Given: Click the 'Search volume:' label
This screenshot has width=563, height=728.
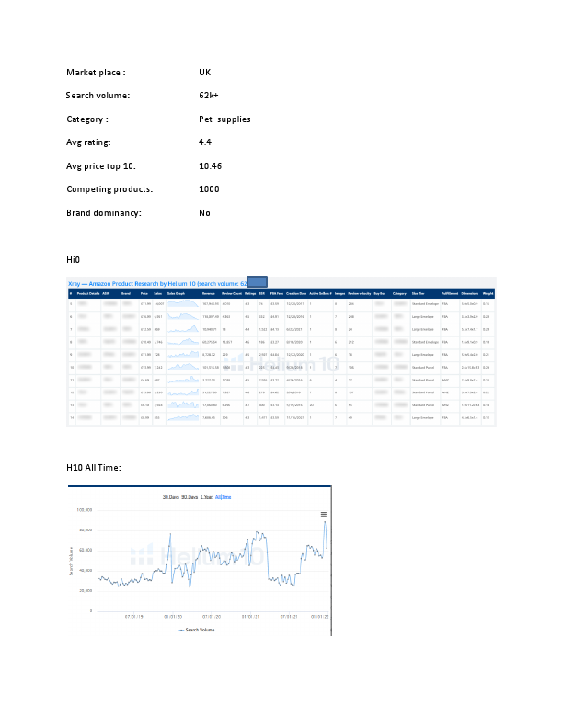Looking at the screenshot, I should [x=98, y=96].
